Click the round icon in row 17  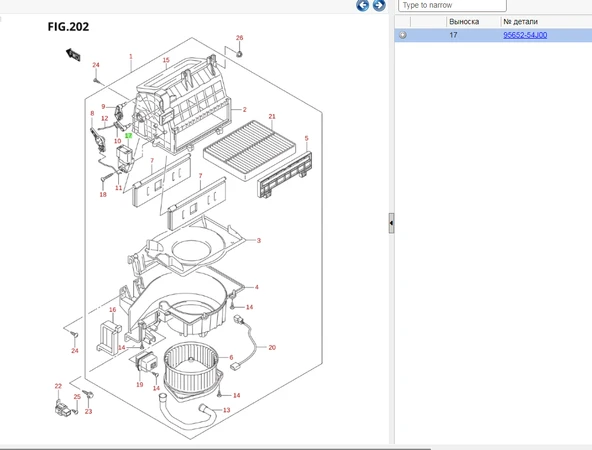[403, 35]
